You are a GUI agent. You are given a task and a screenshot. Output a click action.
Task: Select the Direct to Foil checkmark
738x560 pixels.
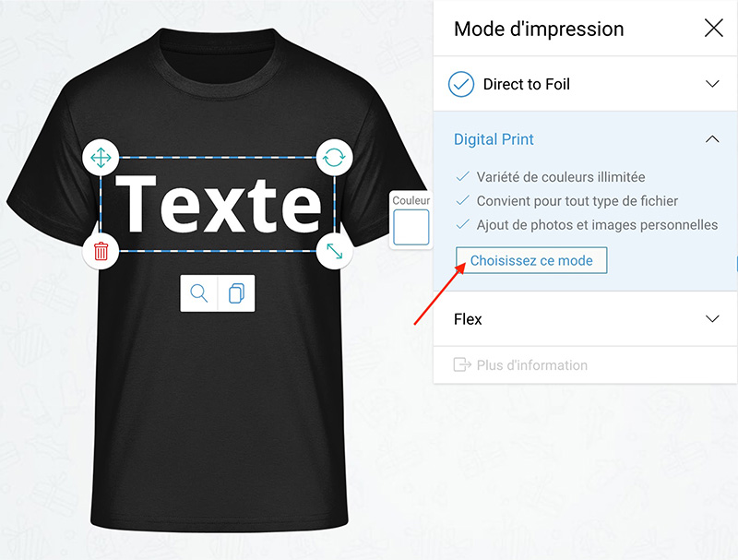[461, 84]
